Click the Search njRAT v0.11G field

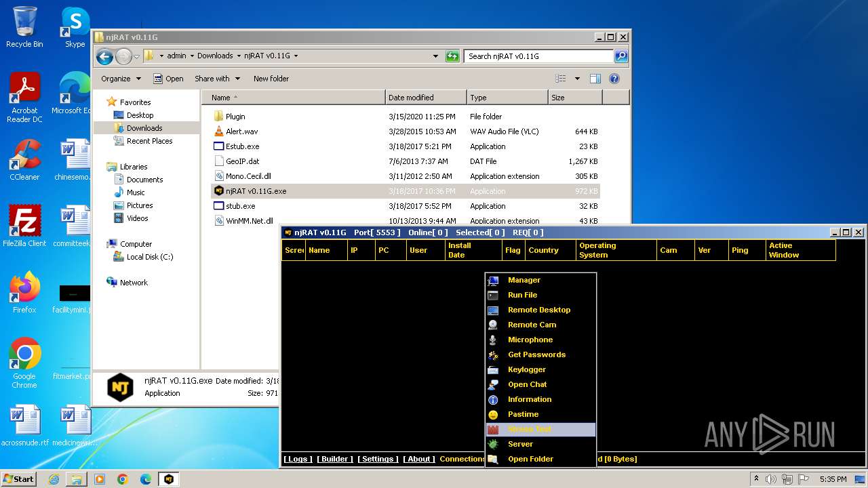539,56
